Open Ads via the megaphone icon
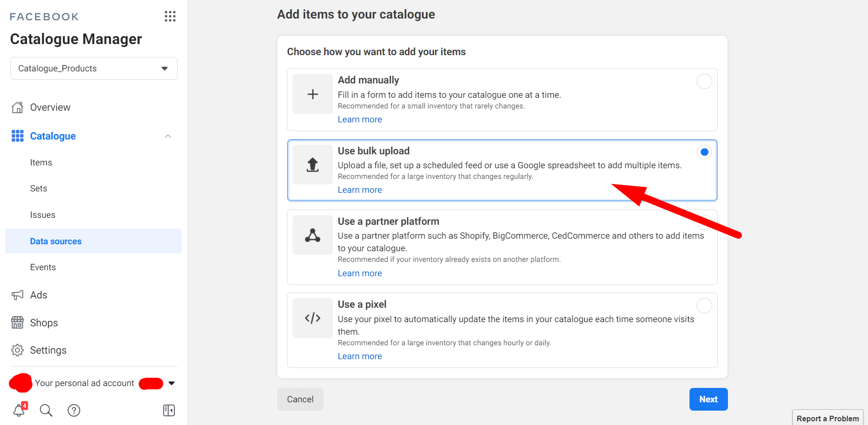868x425 pixels. point(17,295)
